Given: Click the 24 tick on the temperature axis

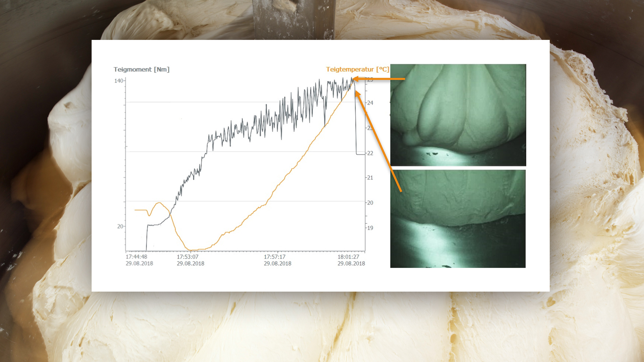Looking at the screenshot, I should click(370, 103).
